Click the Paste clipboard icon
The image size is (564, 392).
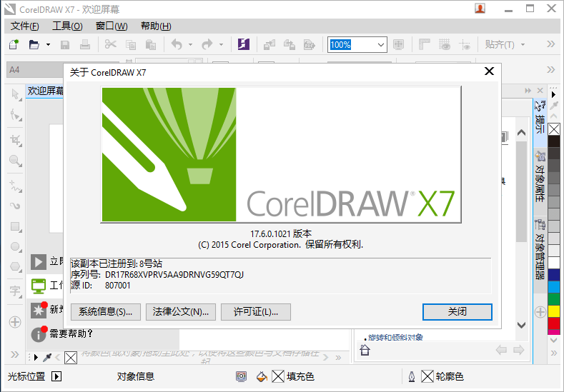[151, 45]
